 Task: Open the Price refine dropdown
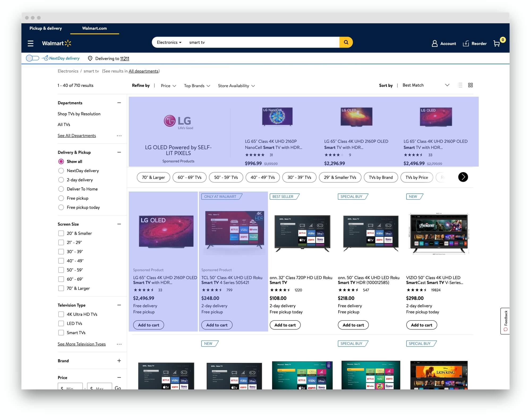pos(168,86)
